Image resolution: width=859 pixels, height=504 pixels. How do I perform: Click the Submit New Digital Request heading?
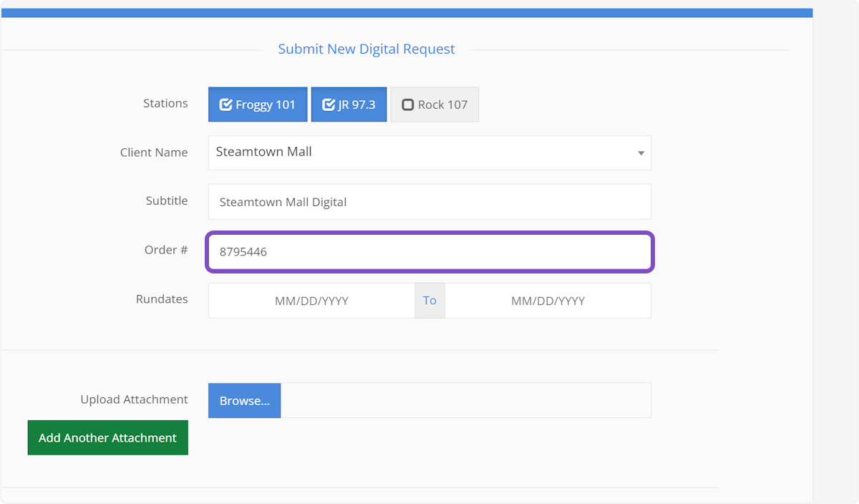coord(367,49)
